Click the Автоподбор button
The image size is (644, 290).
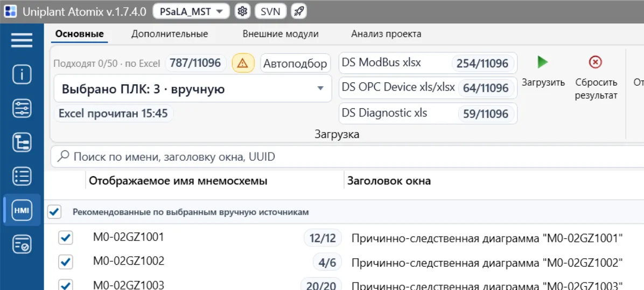coord(295,64)
